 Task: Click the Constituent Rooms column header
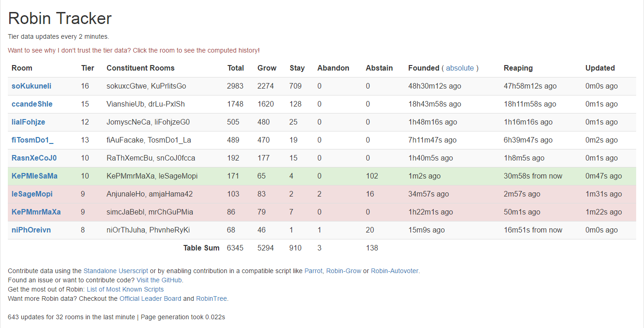pos(140,68)
